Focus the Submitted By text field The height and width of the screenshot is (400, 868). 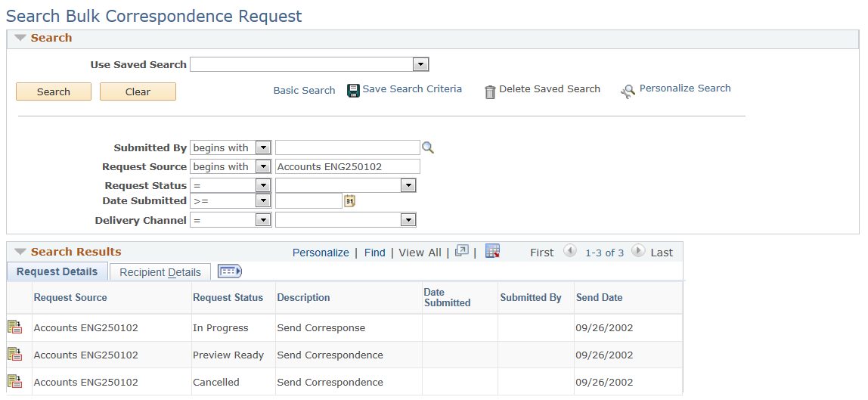pyautogui.click(x=348, y=147)
